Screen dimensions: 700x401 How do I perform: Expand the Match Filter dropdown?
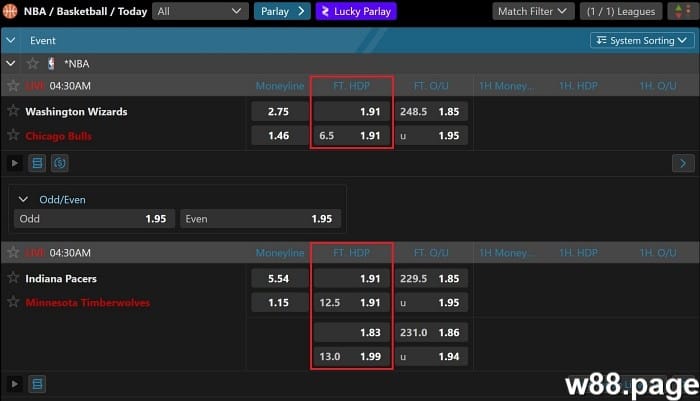[533, 11]
